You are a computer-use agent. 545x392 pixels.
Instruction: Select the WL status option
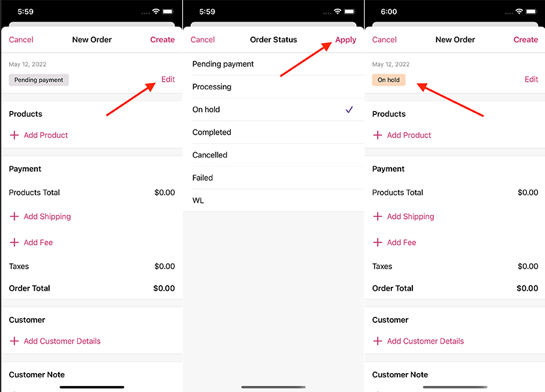pyautogui.click(x=198, y=201)
